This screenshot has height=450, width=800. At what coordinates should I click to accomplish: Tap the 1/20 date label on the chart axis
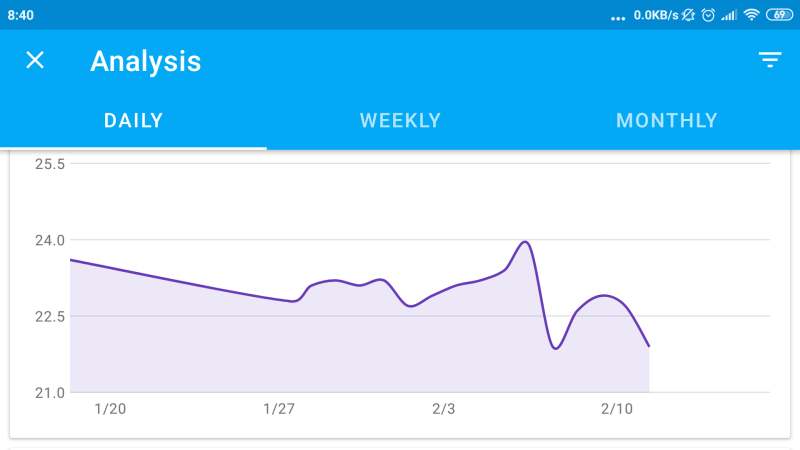point(110,409)
